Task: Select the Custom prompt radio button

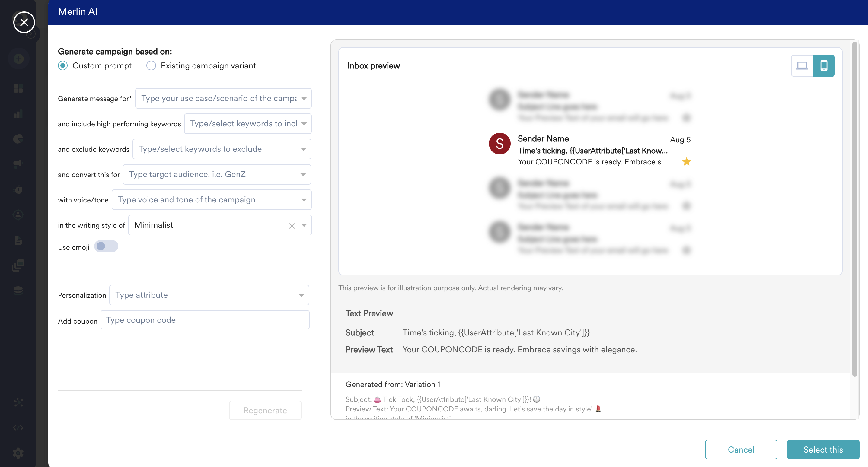Action: click(63, 65)
